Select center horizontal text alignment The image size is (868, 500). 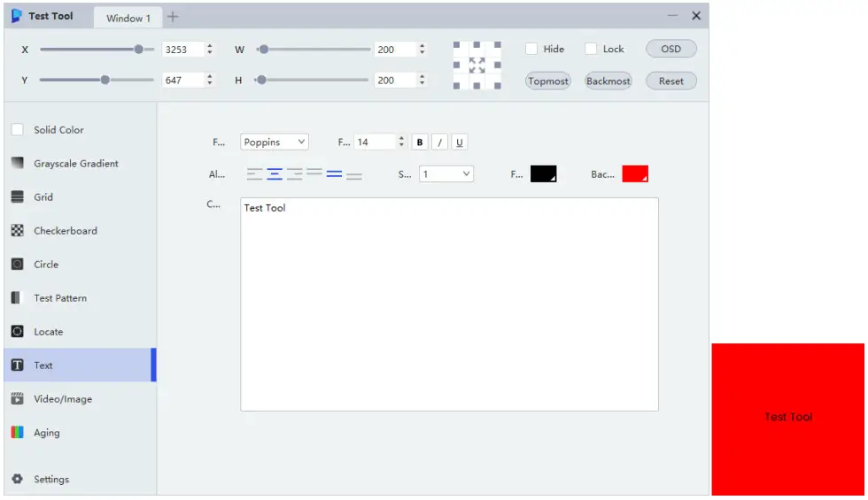point(275,174)
